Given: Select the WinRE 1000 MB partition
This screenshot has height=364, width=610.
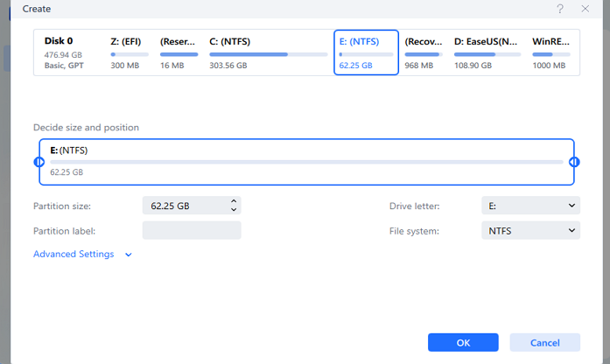Looking at the screenshot, I should [551, 52].
